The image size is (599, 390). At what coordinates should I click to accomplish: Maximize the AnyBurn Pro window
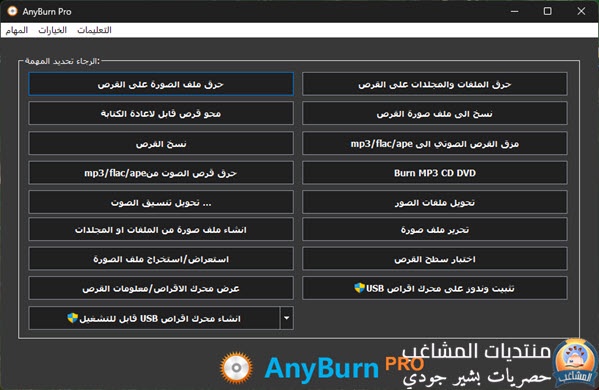point(547,11)
